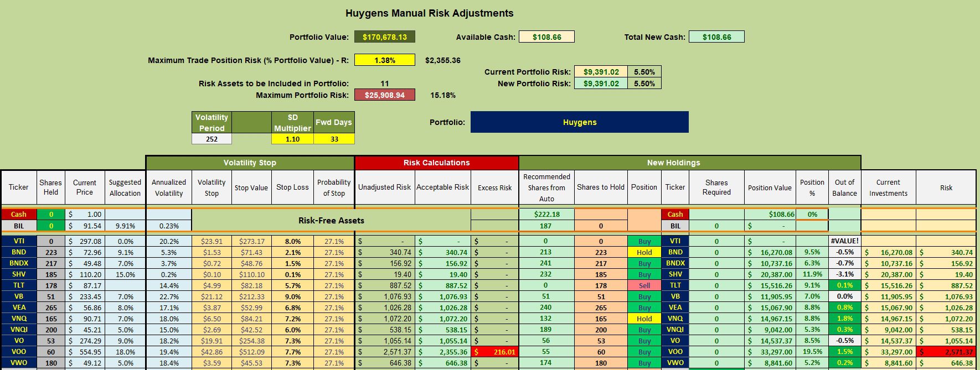This screenshot has height=370, width=980.
Task: Select the TLT annualized volatility 14.4%
Action: click(x=169, y=285)
